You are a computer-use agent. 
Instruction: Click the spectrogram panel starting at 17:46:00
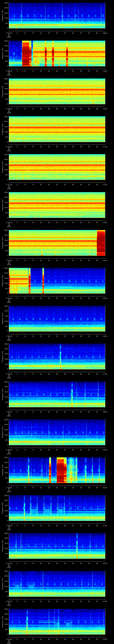pyautogui.click(x=57, y=357)
